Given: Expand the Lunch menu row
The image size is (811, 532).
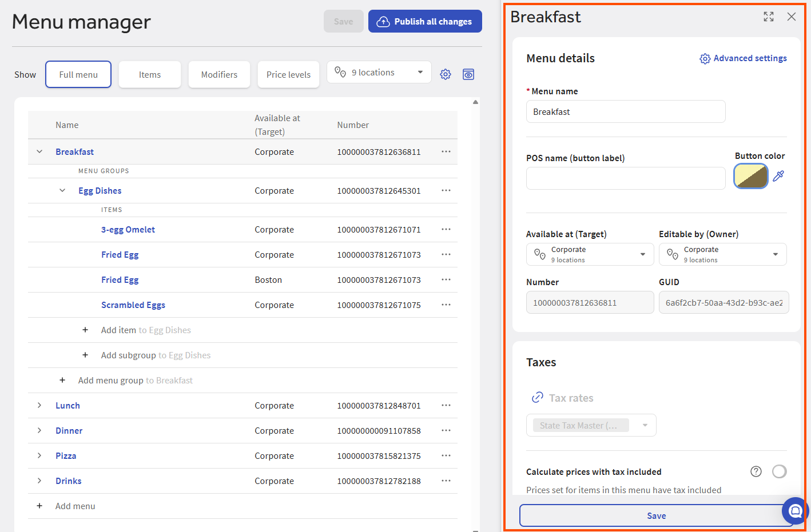Looking at the screenshot, I should click(39, 405).
